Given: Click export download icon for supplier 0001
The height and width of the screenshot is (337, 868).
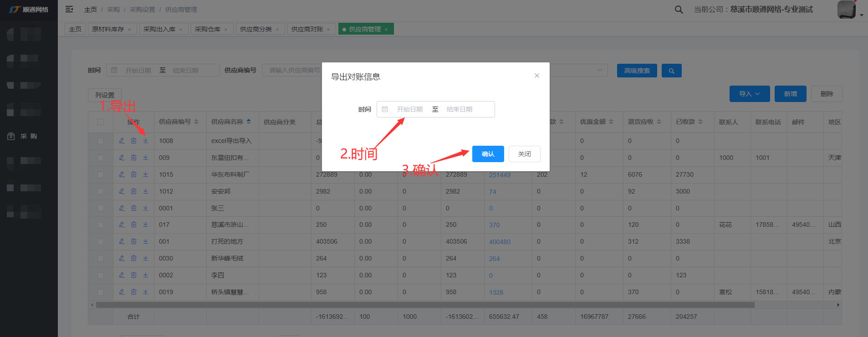Looking at the screenshot, I should click(146, 208).
